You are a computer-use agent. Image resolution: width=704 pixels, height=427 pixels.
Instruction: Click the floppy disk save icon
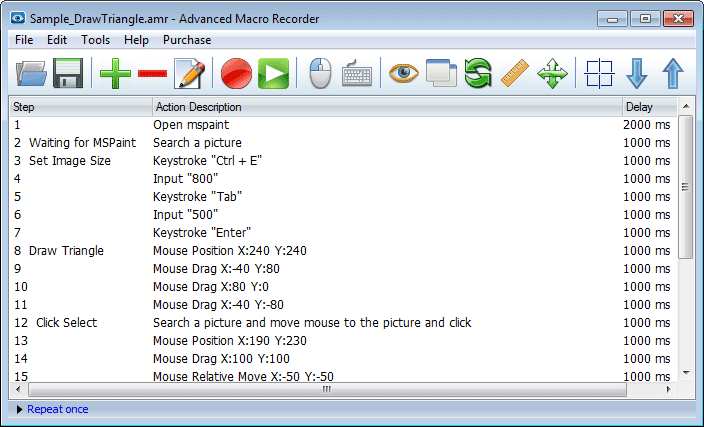68,73
